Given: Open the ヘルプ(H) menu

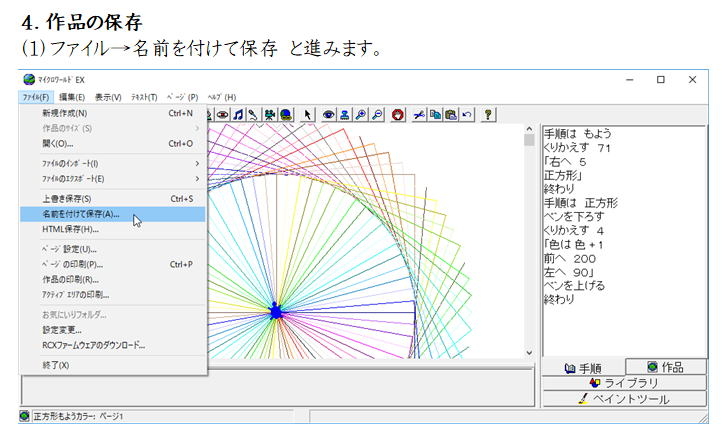Looking at the screenshot, I should click(221, 97).
